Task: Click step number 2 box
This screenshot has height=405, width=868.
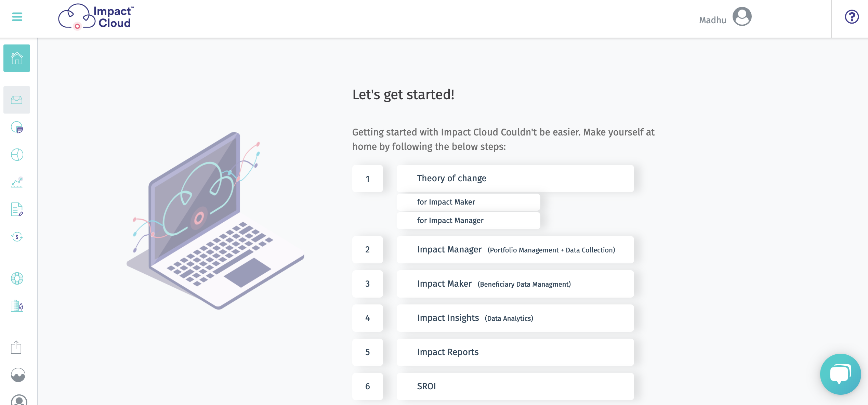Action: pyautogui.click(x=368, y=250)
